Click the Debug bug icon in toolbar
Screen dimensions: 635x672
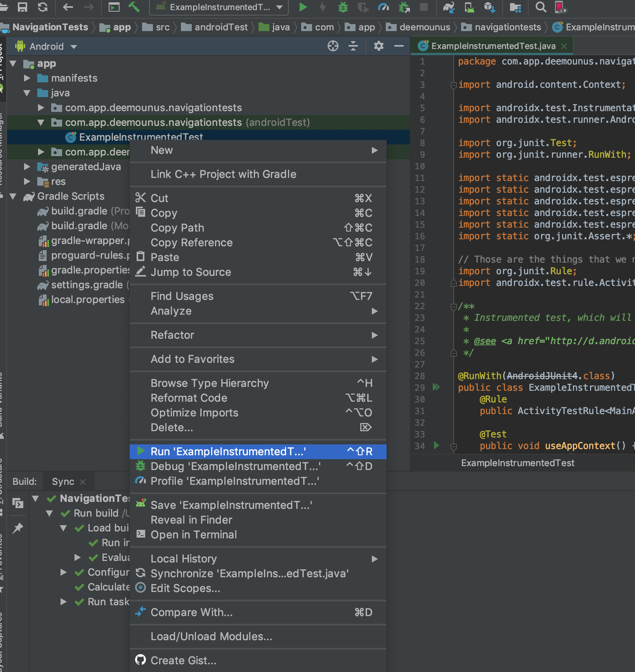coord(343,7)
